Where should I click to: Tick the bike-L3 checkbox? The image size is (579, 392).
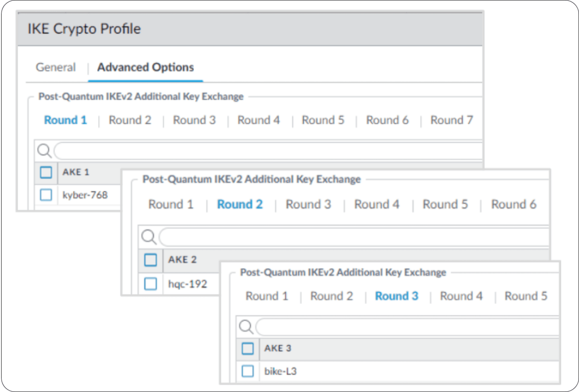pyautogui.click(x=247, y=371)
